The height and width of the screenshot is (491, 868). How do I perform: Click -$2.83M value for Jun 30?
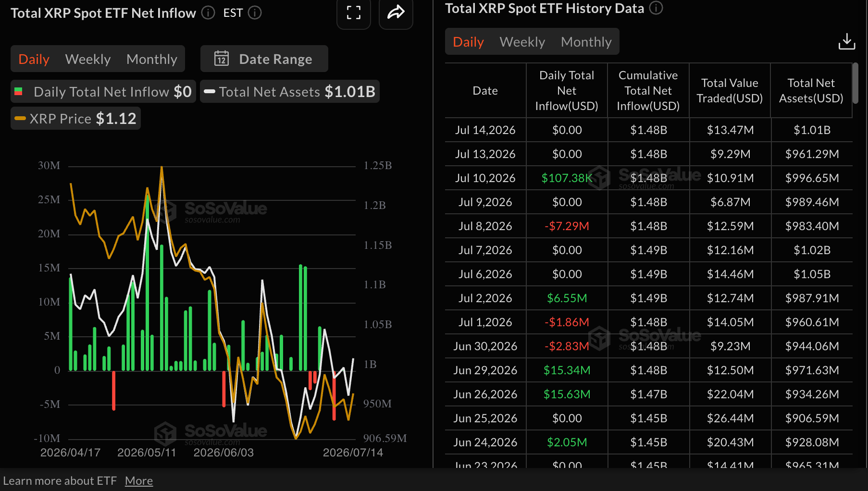click(567, 346)
